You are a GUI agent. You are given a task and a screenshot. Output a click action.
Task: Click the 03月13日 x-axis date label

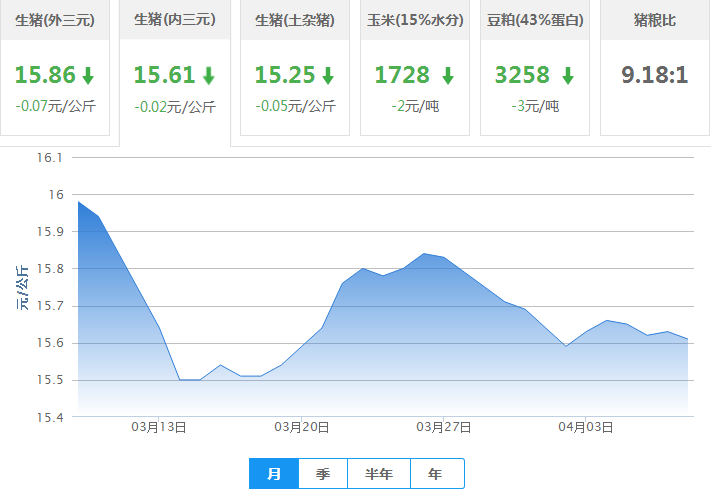(159, 427)
